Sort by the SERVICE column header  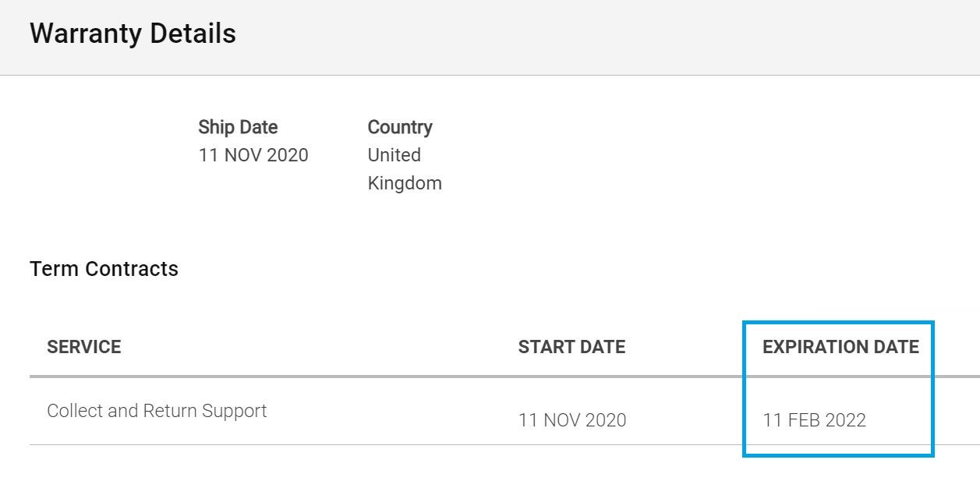tap(84, 347)
